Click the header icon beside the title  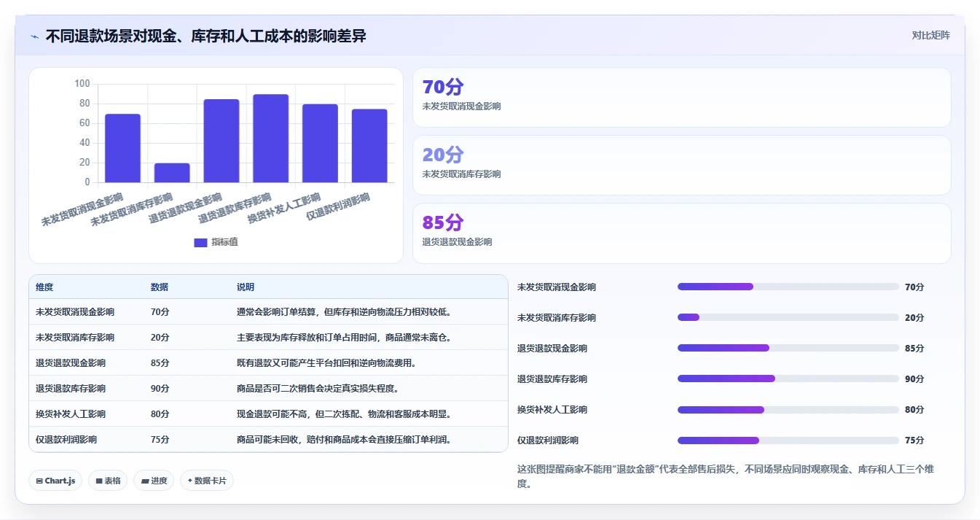pyautogui.click(x=34, y=36)
